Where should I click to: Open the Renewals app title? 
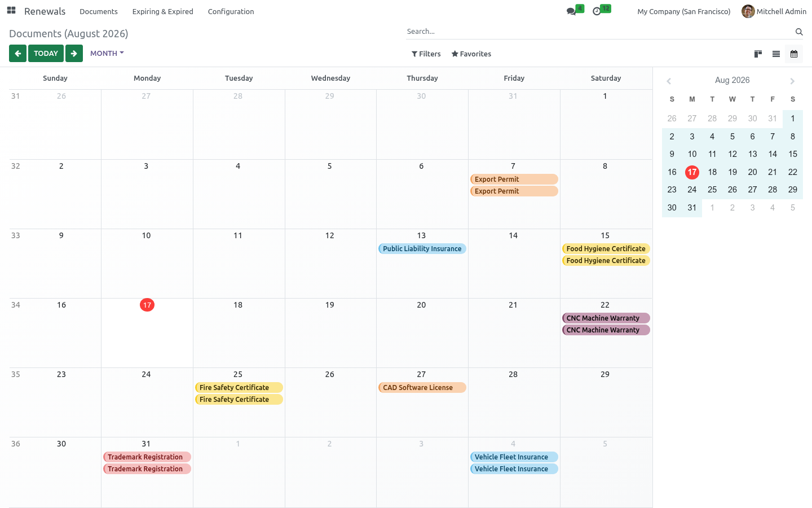point(45,11)
